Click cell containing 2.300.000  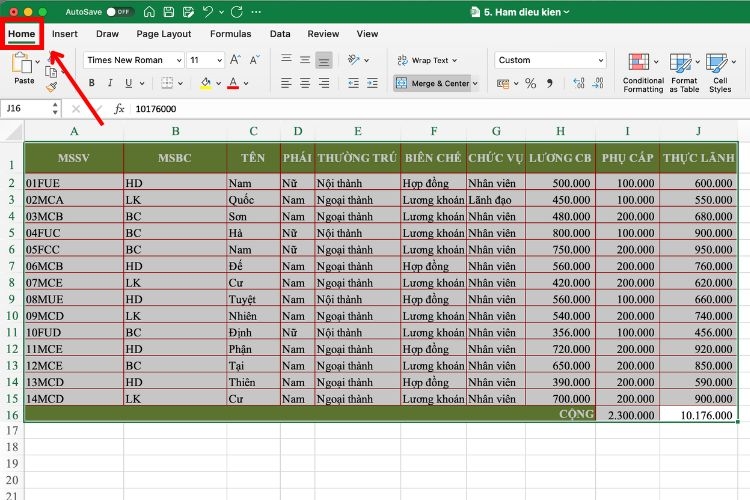(x=628, y=415)
